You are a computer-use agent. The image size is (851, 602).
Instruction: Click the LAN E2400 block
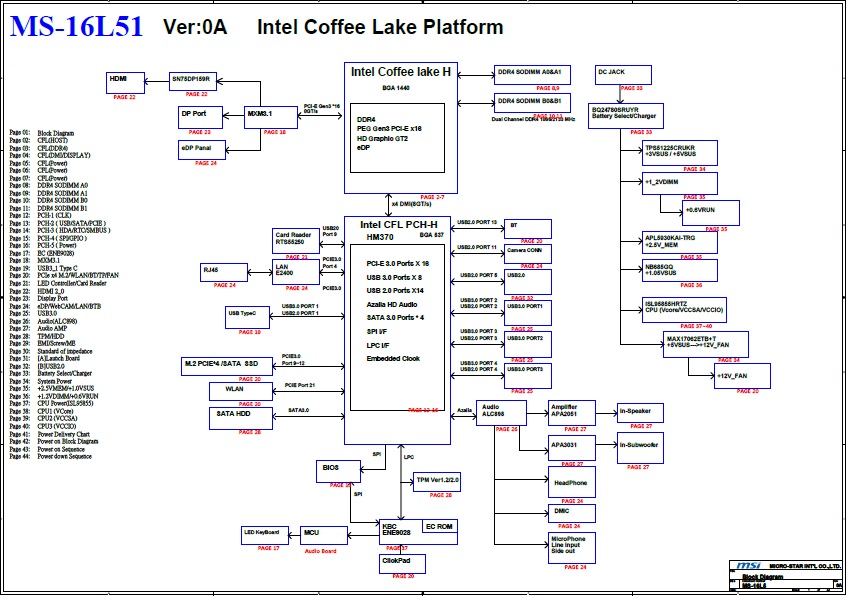point(296,273)
